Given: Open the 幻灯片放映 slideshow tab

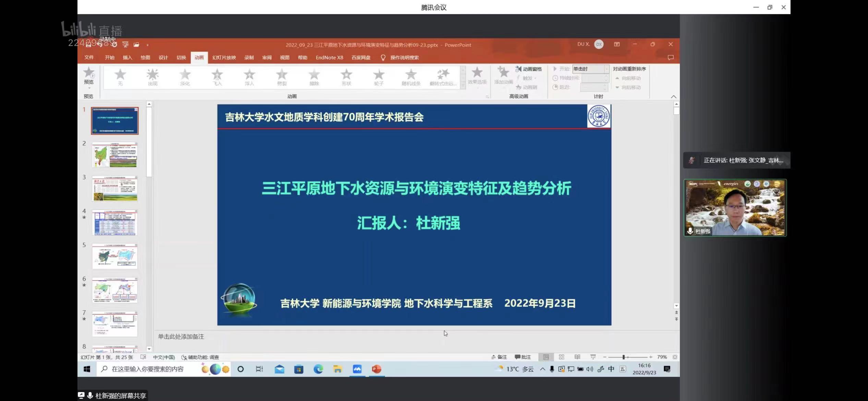Looking at the screenshot, I should point(224,58).
